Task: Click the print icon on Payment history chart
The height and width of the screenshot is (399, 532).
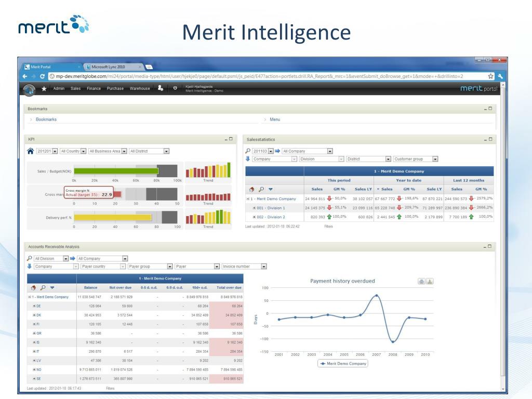Action: 421,281
